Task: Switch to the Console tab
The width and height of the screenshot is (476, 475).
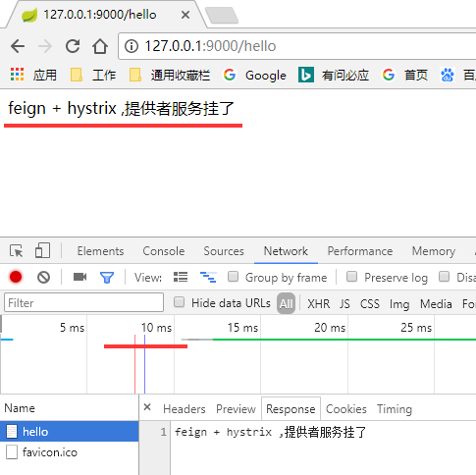Action: (164, 251)
